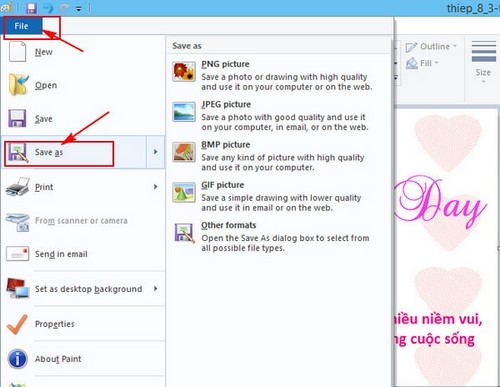Expand the Save as submenu arrow

coord(156,152)
